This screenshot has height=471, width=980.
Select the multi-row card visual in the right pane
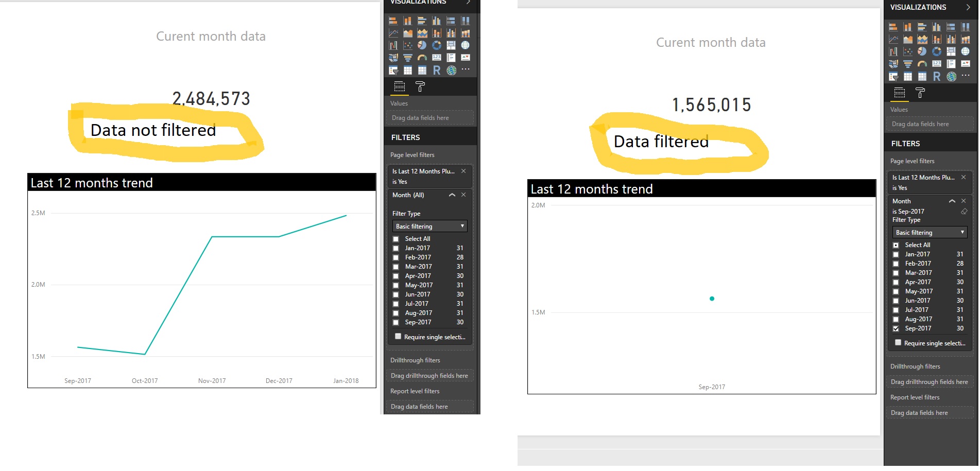click(951, 64)
